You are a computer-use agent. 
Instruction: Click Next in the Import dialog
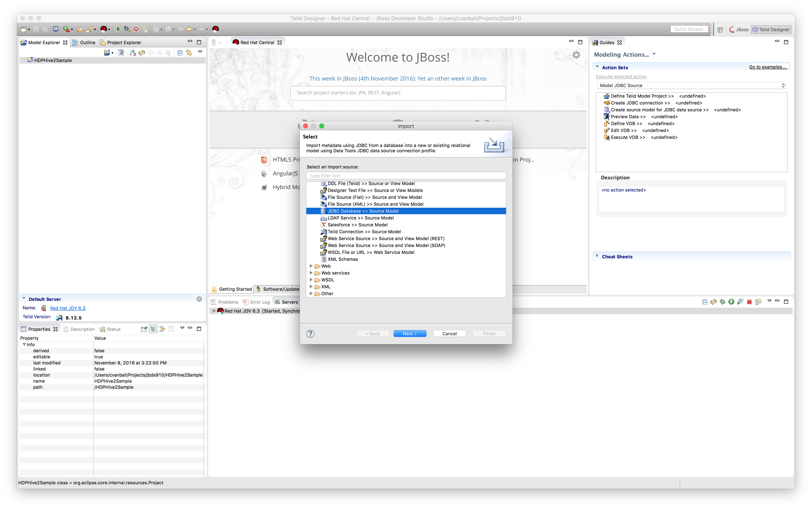coord(409,334)
